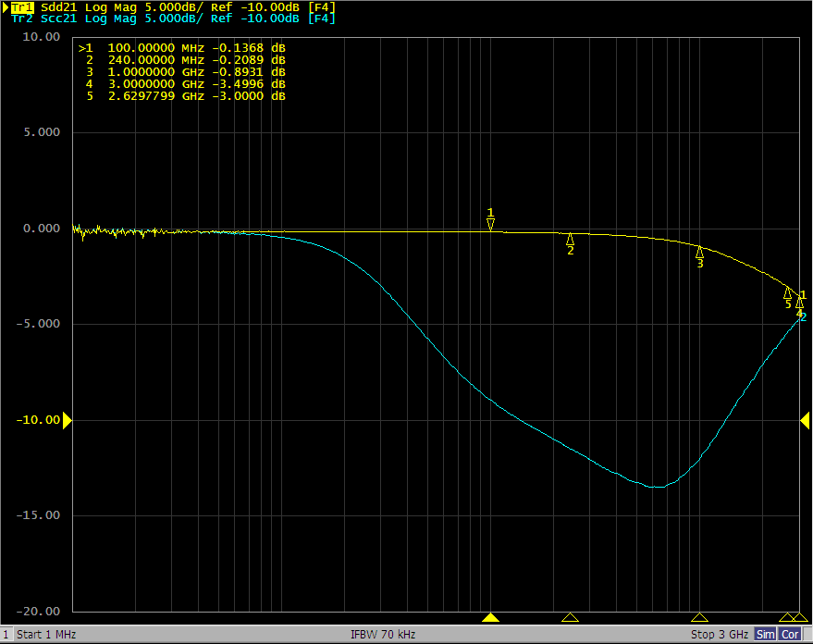The height and width of the screenshot is (644, 813).
Task: Click the left reference level triangle
Action: pos(67,420)
